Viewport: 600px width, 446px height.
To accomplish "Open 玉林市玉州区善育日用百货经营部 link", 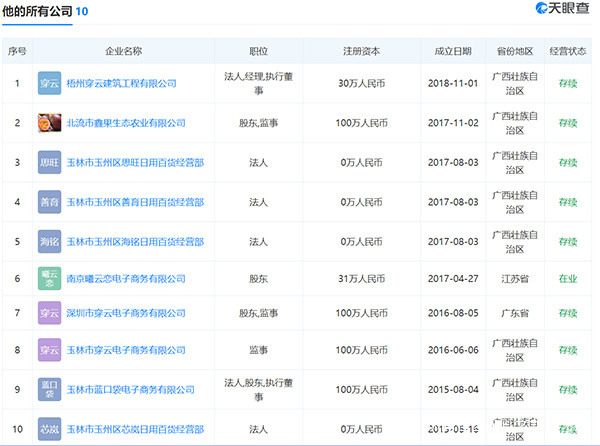I will coord(135,202).
